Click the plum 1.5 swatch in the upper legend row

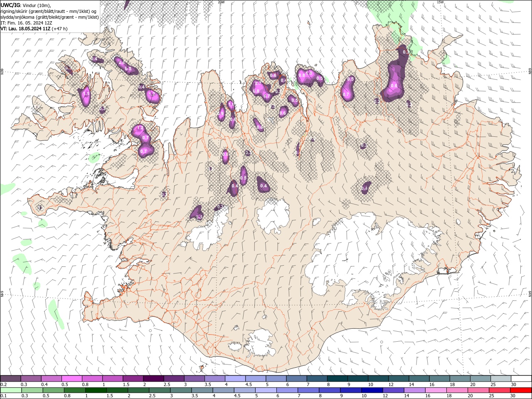[133, 379]
